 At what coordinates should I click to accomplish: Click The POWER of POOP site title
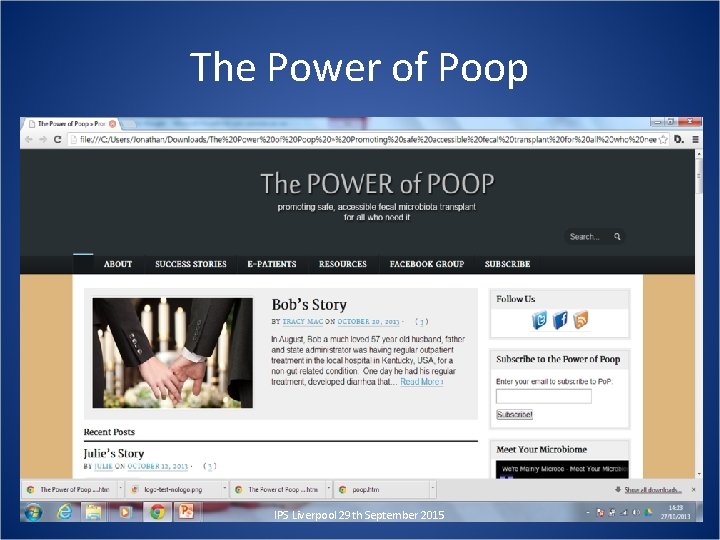[377, 183]
